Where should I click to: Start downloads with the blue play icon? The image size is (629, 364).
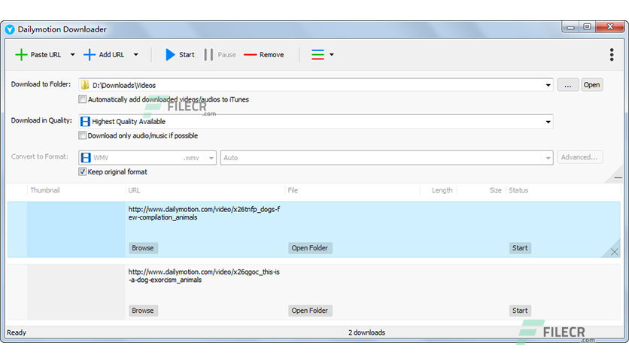[x=170, y=54]
